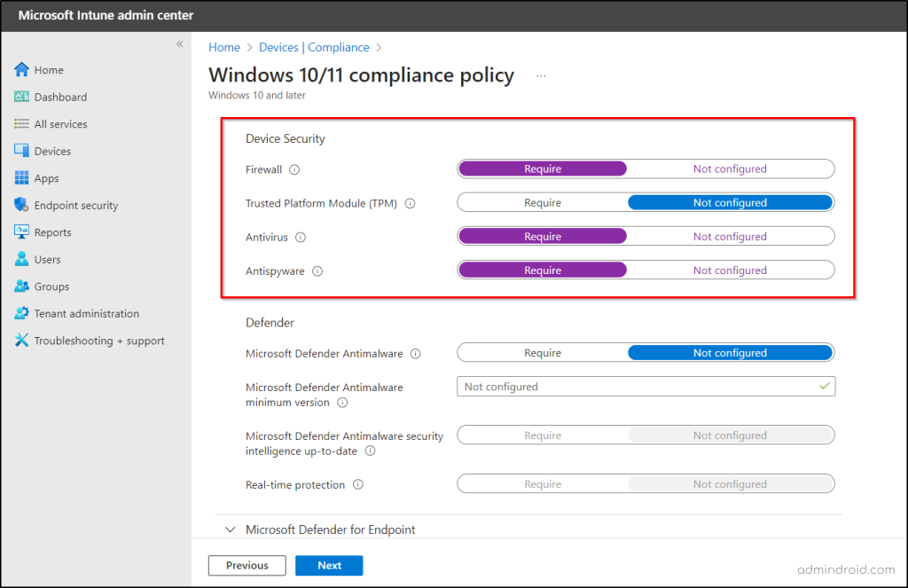Open the Dashboard icon in the sidebar
This screenshot has height=588, width=908.
point(22,98)
